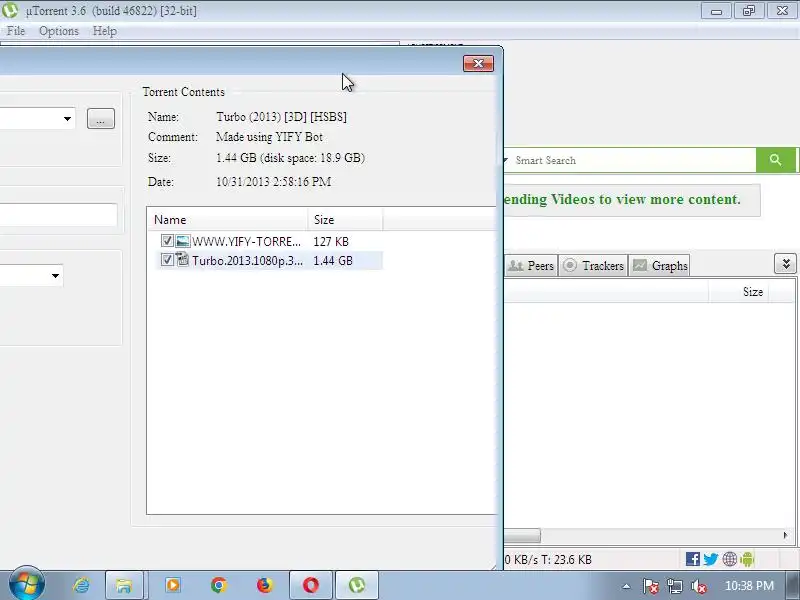Image resolution: width=800 pixels, height=600 pixels.
Task: Sort files by the Name column header
Action: pos(228,219)
